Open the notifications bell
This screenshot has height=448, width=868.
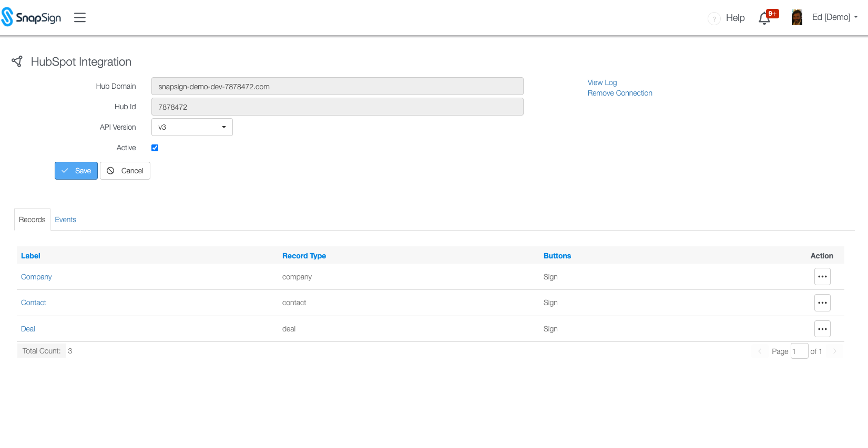(x=764, y=18)
